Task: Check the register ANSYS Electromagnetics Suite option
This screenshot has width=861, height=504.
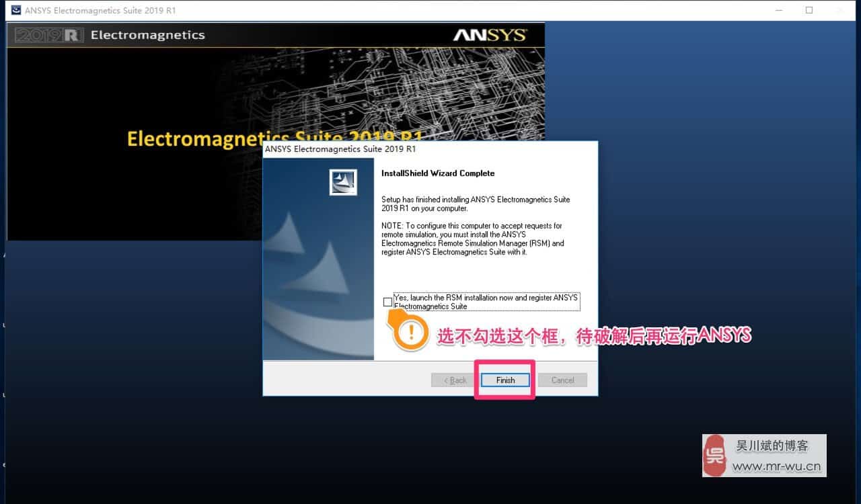Action: (x=388, y=302)
